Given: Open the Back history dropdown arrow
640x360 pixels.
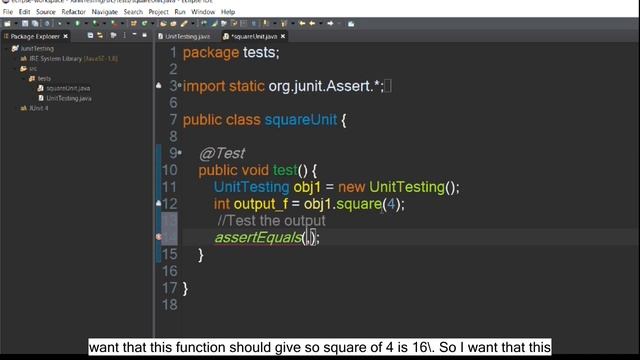Looking at the screenshot, I should point(320,24).
